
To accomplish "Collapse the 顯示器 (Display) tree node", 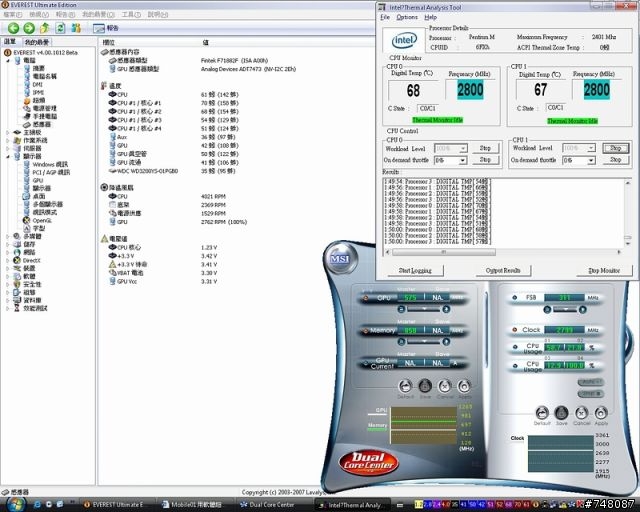I will coord(8,156).
